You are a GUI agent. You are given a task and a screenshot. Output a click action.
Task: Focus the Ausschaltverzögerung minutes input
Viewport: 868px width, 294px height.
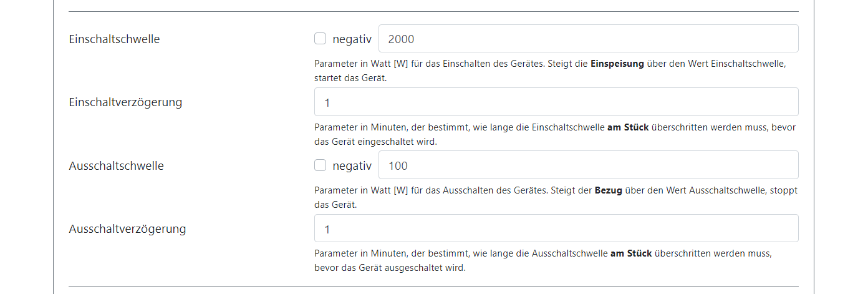pos(556,228)
